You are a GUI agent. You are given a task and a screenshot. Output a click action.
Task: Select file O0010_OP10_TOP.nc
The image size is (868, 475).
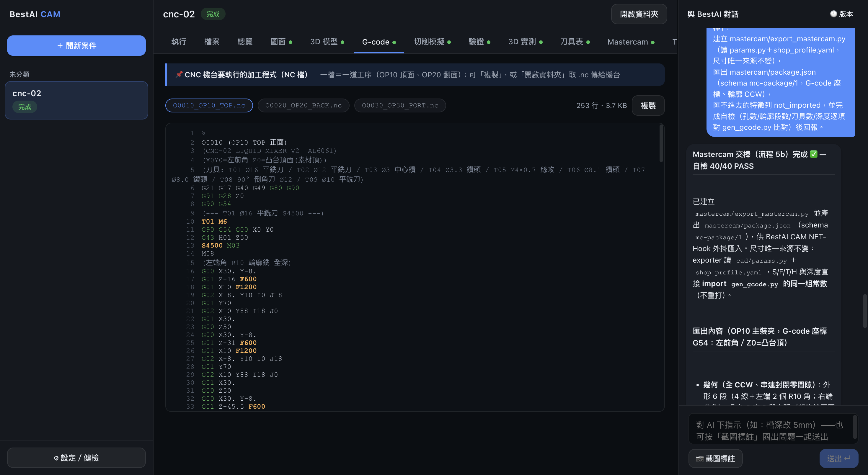[x=209, y=105]
